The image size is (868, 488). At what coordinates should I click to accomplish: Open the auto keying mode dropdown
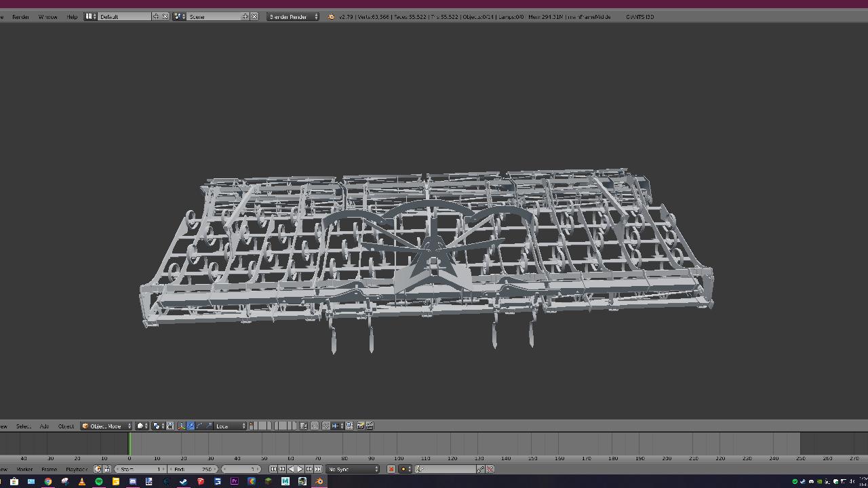[405, 469]
